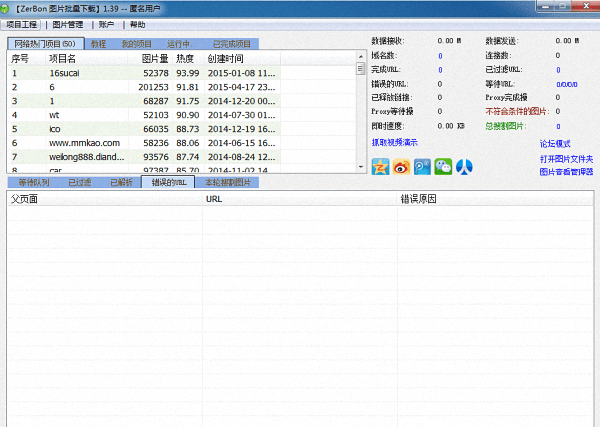600x427 pixels.
Task: Select the weilong888.diand... project row
Action: [144, 157]
